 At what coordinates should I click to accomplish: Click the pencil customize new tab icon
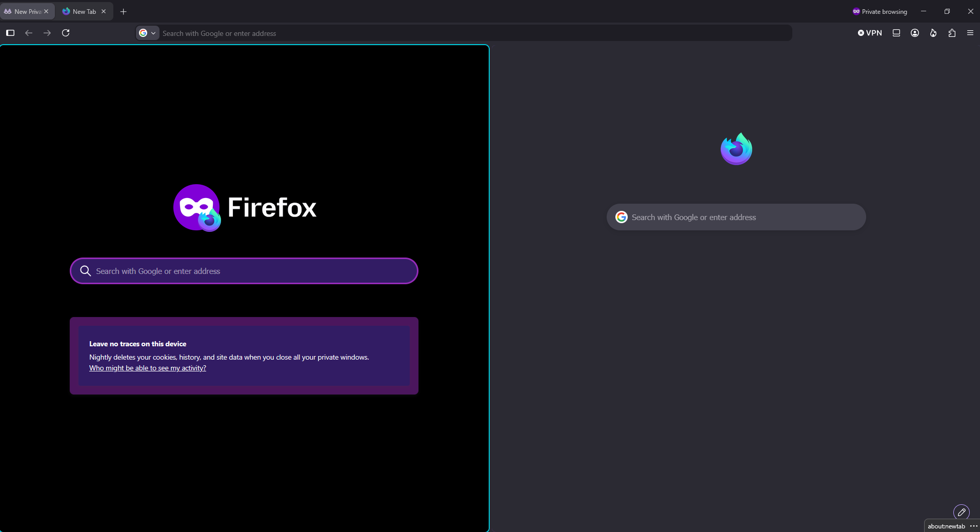962,512
